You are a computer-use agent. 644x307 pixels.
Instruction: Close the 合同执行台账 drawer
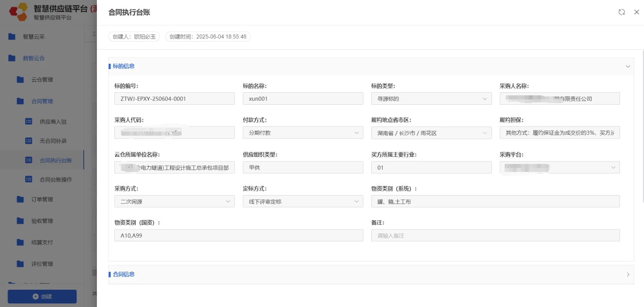point(636,12)
